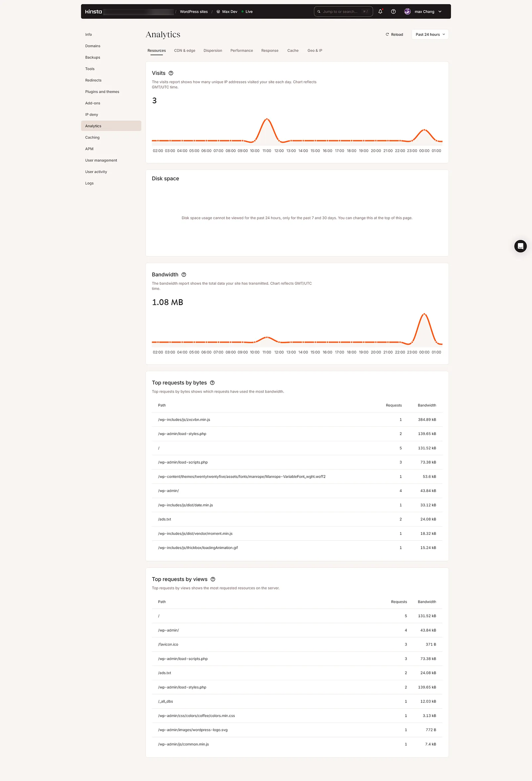Viewport: 532px width, 781px height.
Task: Click the /wp-includes/js/dist/date.min.js path
Action: (x=186, y=505)
